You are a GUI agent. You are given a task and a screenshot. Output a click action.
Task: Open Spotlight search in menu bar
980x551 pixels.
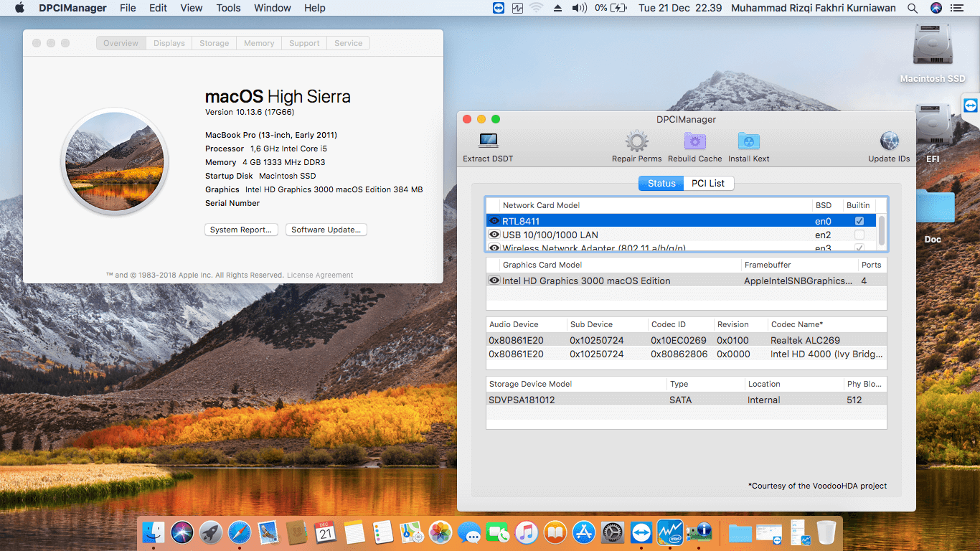pyautogui.click(x=912, y=8)
